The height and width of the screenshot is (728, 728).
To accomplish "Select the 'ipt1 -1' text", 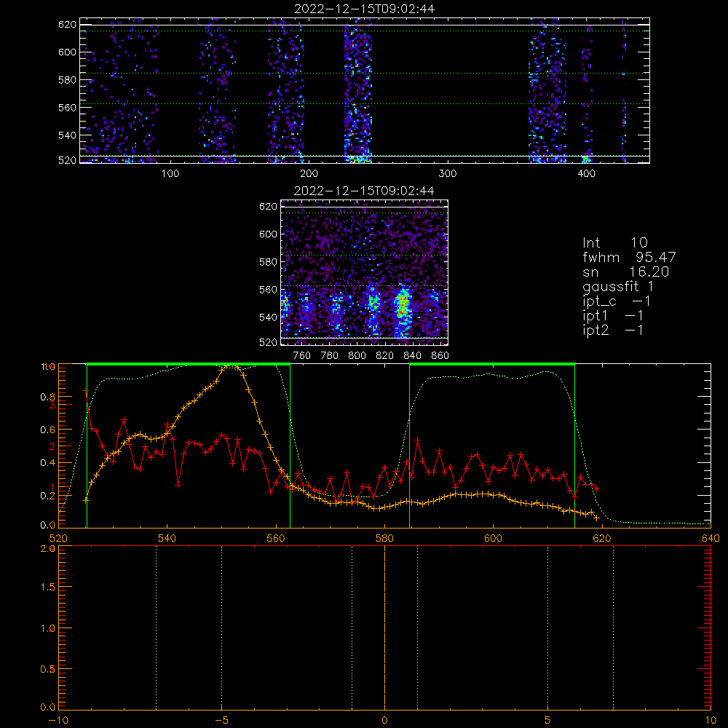I will [613, 316].
